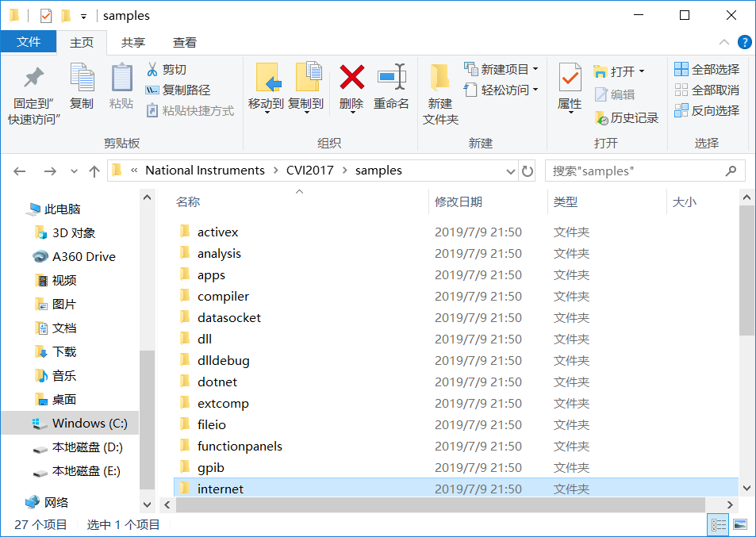Open 3D Objects in sidebar
Image resolution: width=756 pixels, height=537 pixels.
[64, 233]
